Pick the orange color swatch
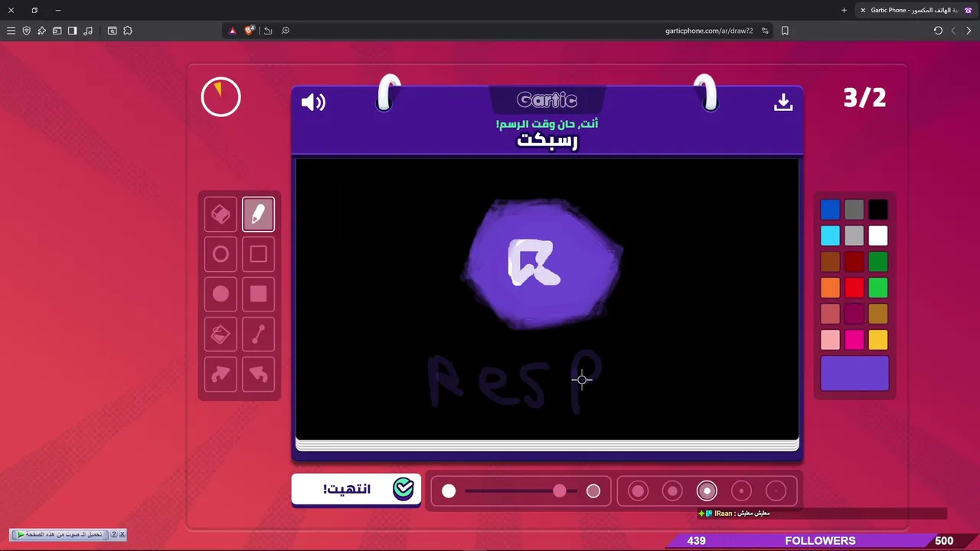 (x=830, y=287)
